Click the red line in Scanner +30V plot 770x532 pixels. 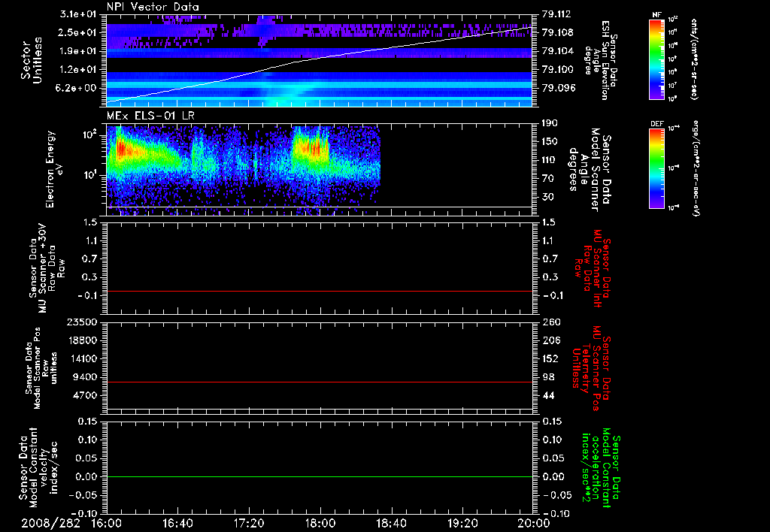(320, 291)
